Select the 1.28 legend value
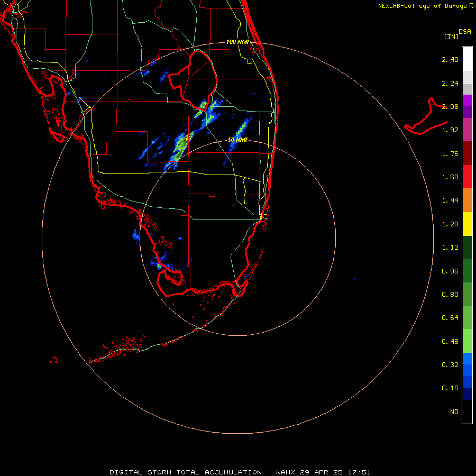Viewport: 476px width, 476px height. [450, 224]
